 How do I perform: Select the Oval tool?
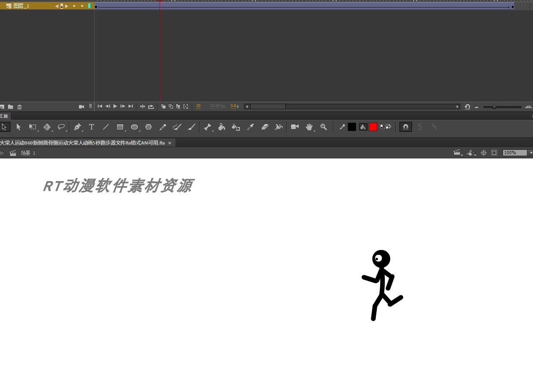134,127
